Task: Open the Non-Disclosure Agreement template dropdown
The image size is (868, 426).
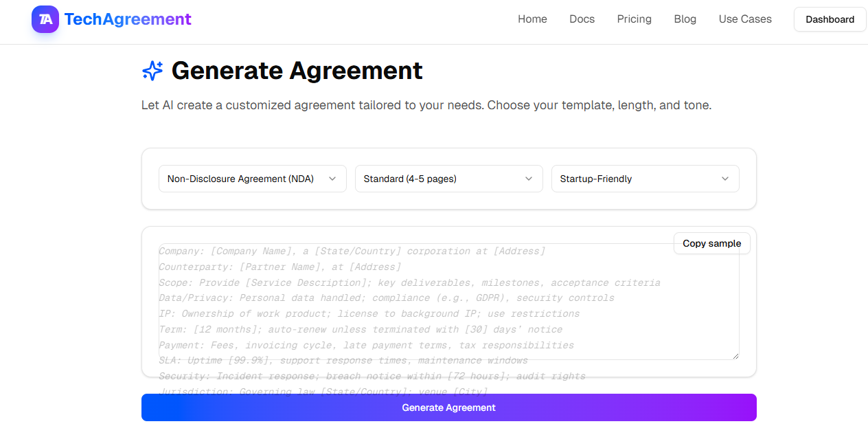Action: [x=252, y=179]
